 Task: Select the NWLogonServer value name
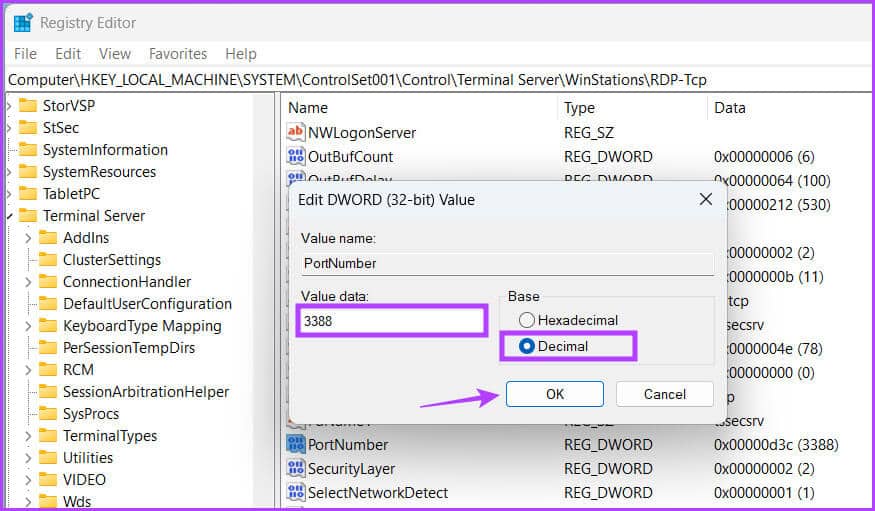coord(362,133)
